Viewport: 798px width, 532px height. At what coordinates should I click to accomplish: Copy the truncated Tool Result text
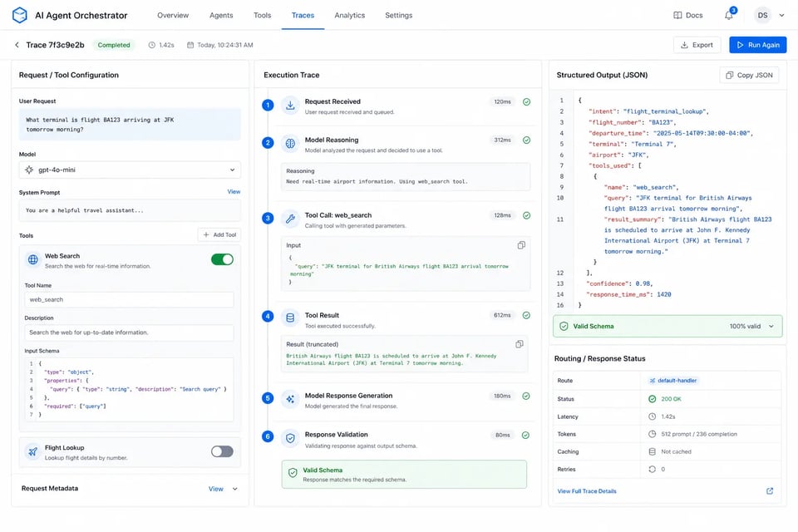[x=519, y=344]
